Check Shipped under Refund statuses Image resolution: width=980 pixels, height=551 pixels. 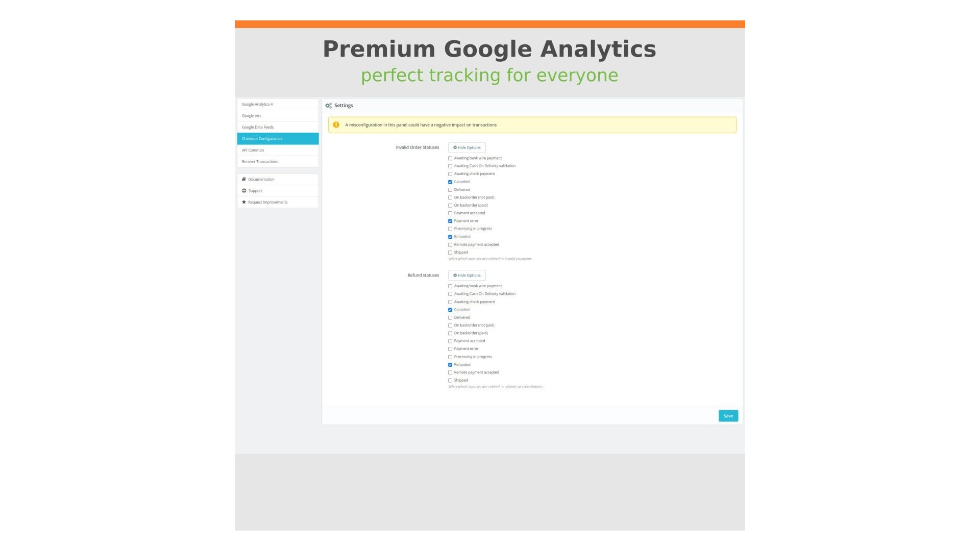[x=450, y=380]
